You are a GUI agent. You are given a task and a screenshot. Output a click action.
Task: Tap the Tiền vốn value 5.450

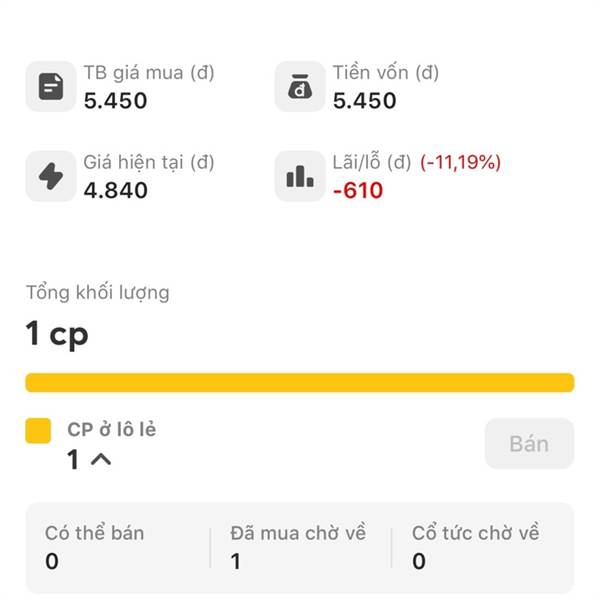365,101
